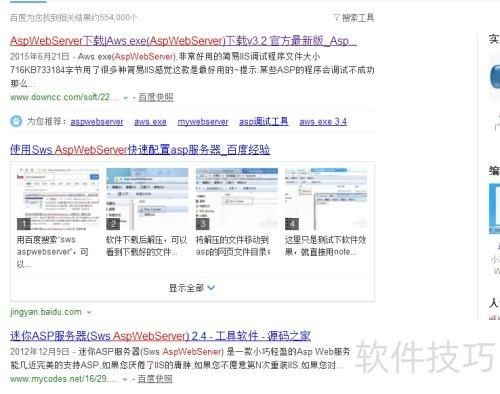
Task: Search recommended term aspwebserver
Action: tap(97, 122)
